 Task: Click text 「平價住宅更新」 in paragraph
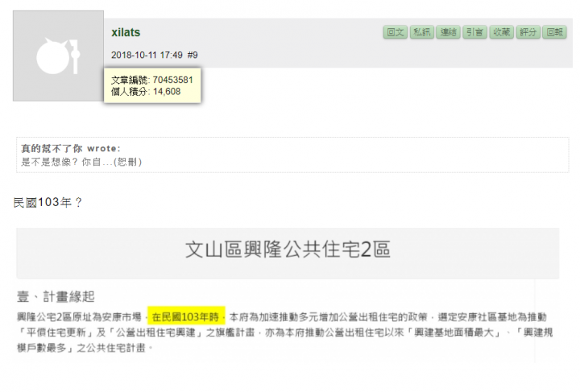tap(55, 332)
